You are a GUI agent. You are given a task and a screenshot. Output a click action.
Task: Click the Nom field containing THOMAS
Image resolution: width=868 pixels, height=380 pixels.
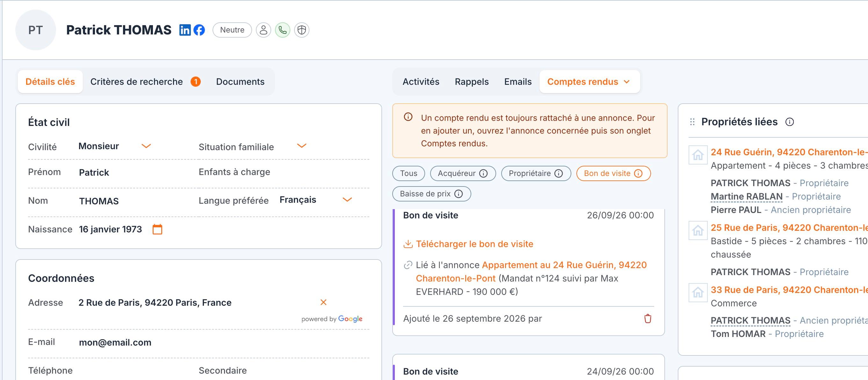pyautogui.click(x=99, y=201)
